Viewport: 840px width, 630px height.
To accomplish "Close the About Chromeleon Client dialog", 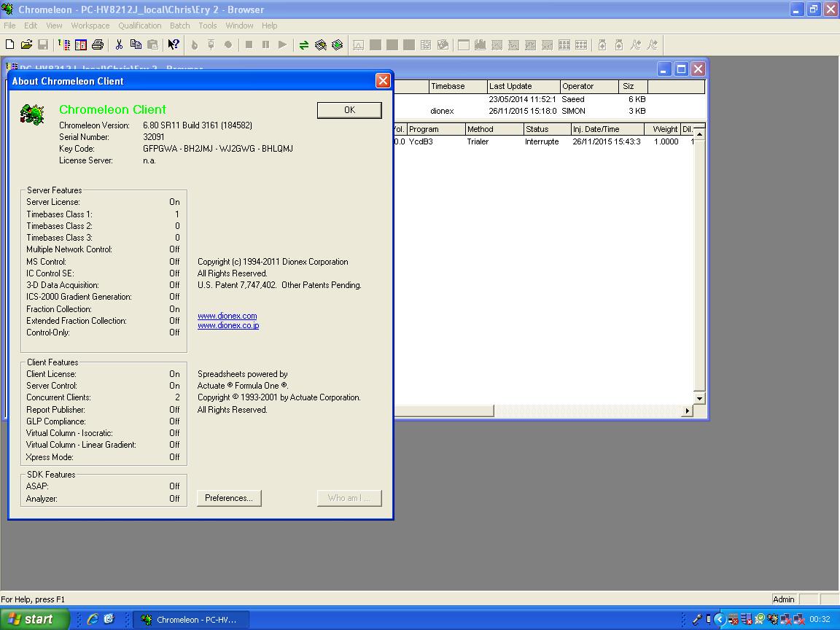I will click(383, 80).
